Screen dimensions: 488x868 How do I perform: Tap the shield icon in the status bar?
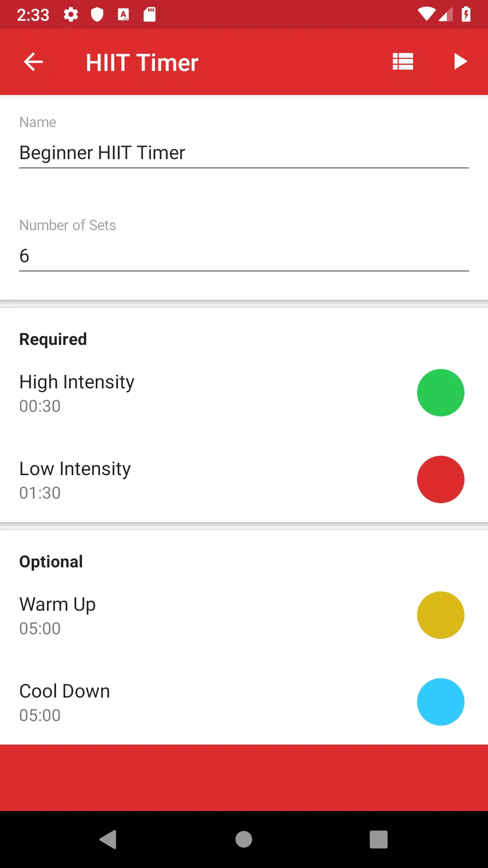(97, 14)
